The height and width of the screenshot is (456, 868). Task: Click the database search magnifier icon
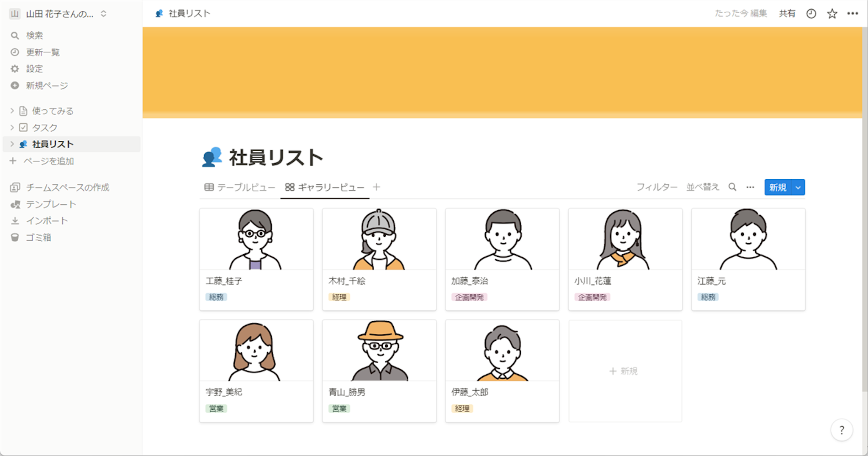[732, 187]
